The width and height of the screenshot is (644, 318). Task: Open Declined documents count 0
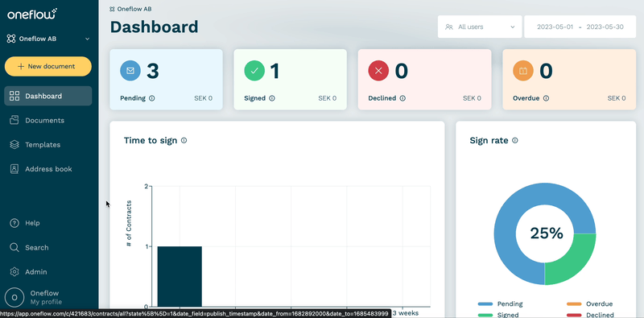tap(402, 71)
